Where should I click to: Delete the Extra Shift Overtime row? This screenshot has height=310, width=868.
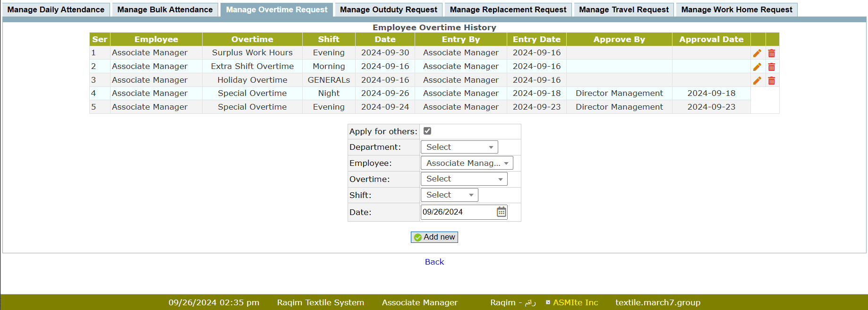point(771,67)
